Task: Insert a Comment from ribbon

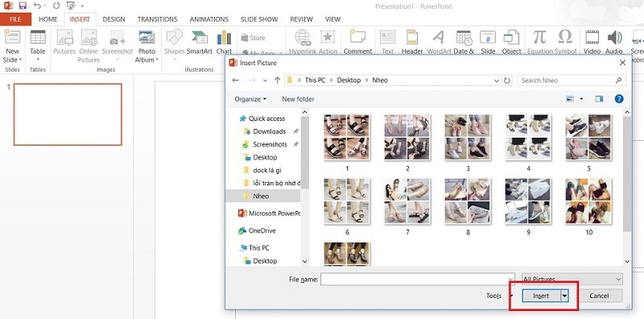Action: point(357,37)
